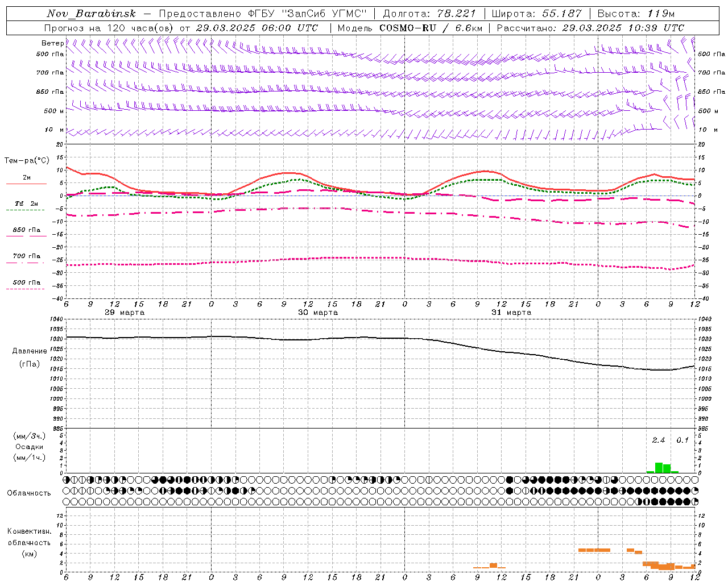Click the "Осадки" precipitation label
The image size is (728, 582).
[x=30, y=447]
